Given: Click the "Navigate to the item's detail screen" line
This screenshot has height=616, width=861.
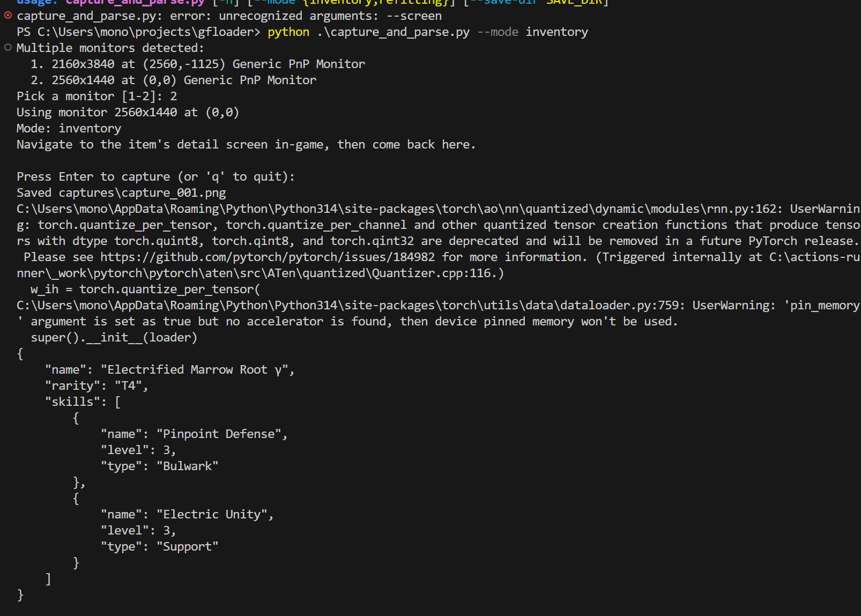Looking at the screenshot, I should (x=246, y=145).
